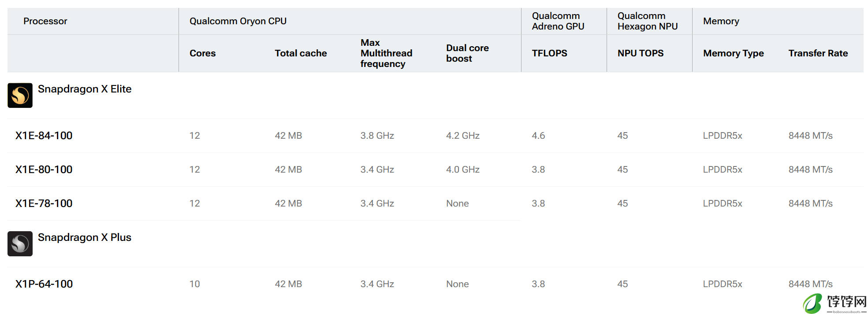Click the Snapdragon X Elite heading
The image size is (868, 314).
click(85, 89)
